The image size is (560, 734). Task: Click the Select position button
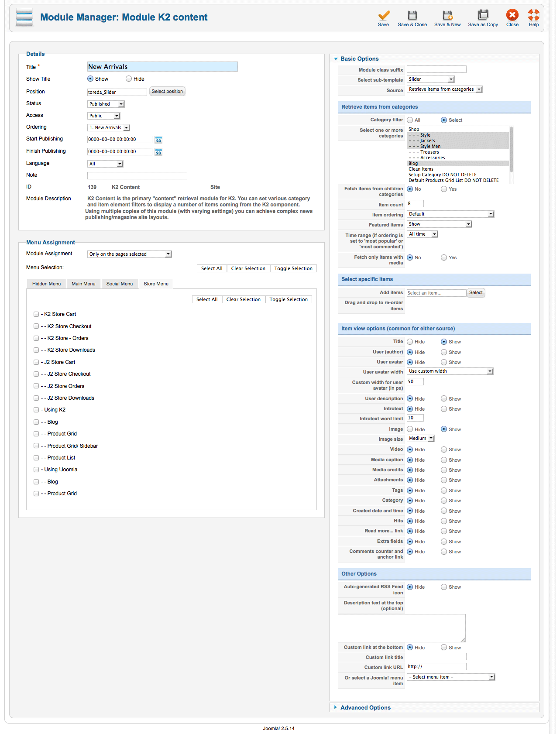(167, 92)
